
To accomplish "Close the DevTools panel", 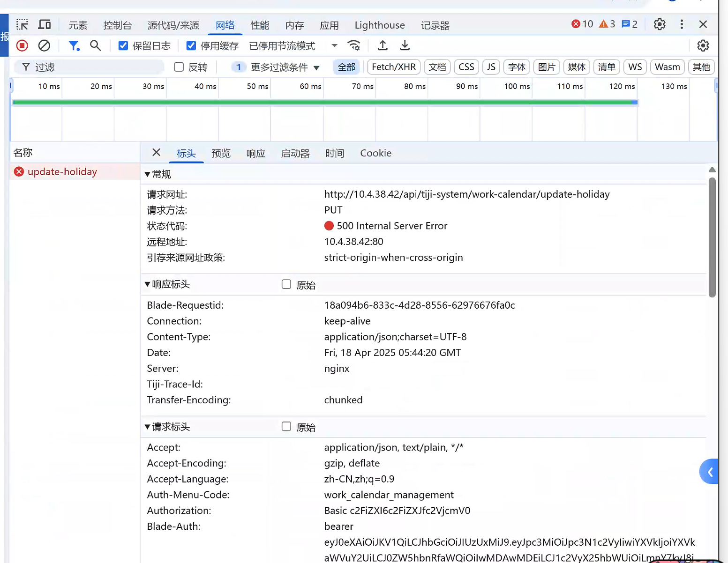I will pyautogui.click(x=703, y=24).
